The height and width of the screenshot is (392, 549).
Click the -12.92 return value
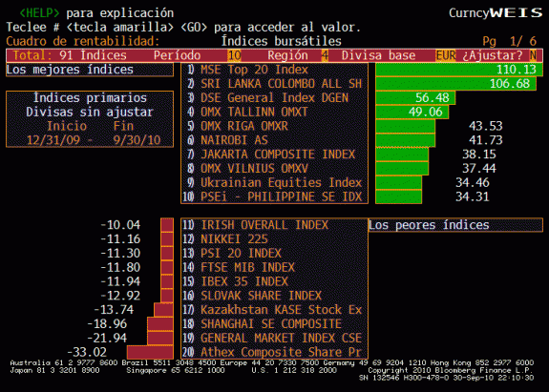click(x=120, y=296)
